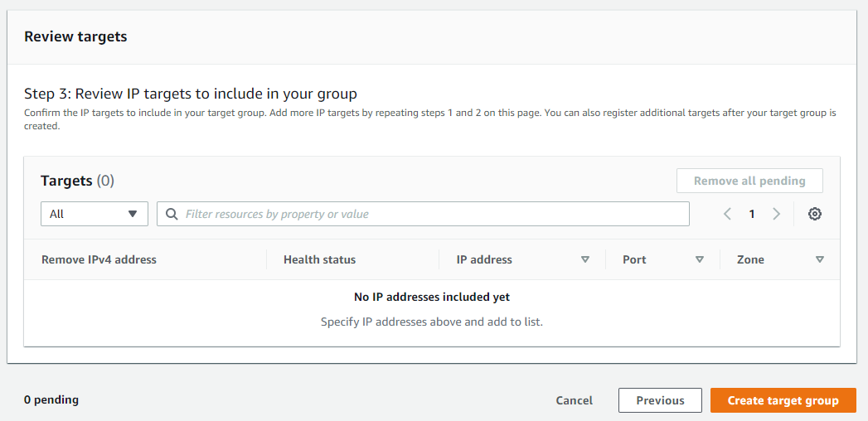Sort targets by Port column arrow
This screenshot has height=421, width=868.
[x=700, y=259]
